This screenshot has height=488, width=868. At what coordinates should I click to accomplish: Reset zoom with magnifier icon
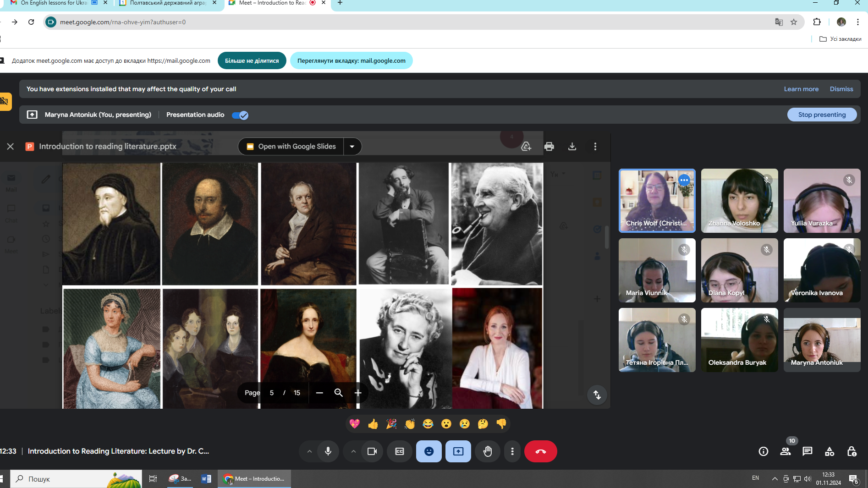[x=339, y=393]
